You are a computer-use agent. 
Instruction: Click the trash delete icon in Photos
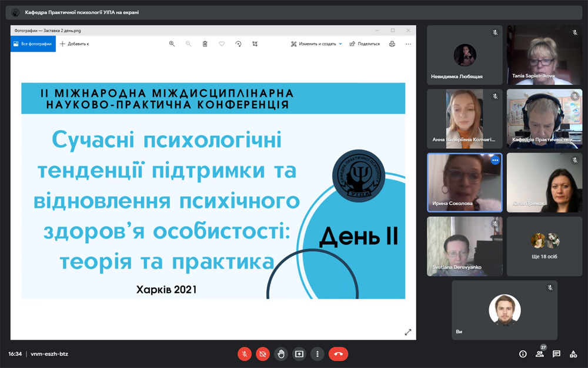[205, 44]
